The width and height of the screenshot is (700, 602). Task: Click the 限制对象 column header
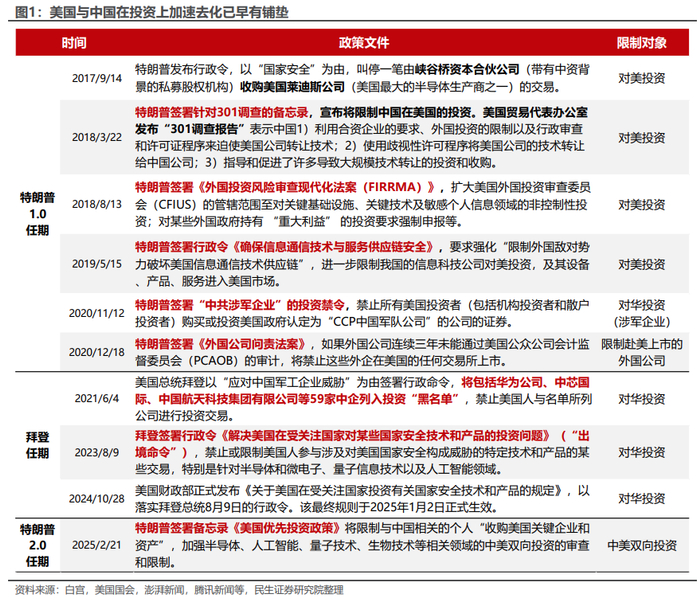(x=642, y=43)
